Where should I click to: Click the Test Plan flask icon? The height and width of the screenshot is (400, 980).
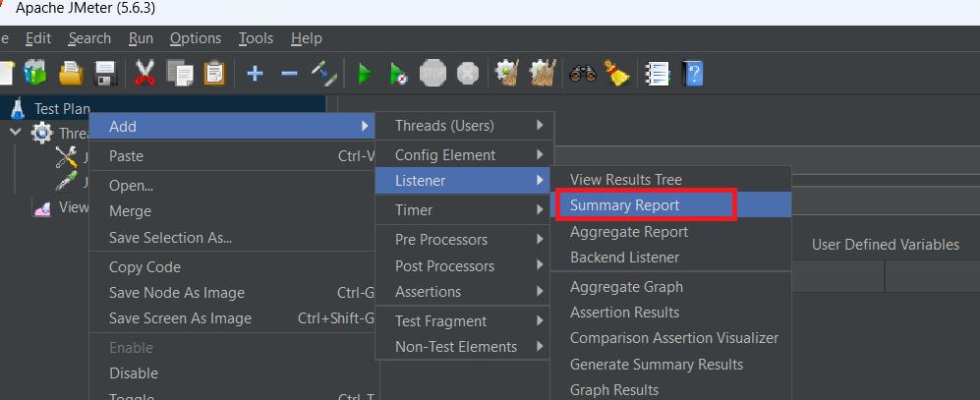17,108
